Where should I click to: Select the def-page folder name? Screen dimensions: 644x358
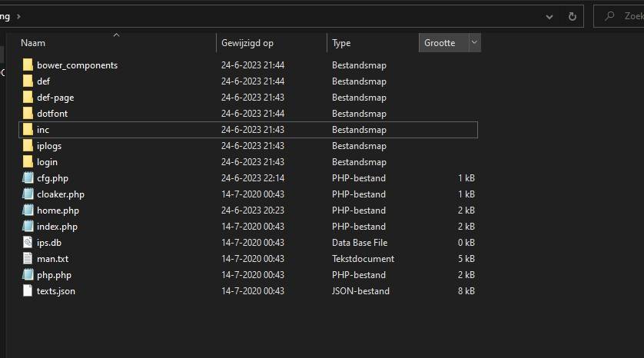55,98
